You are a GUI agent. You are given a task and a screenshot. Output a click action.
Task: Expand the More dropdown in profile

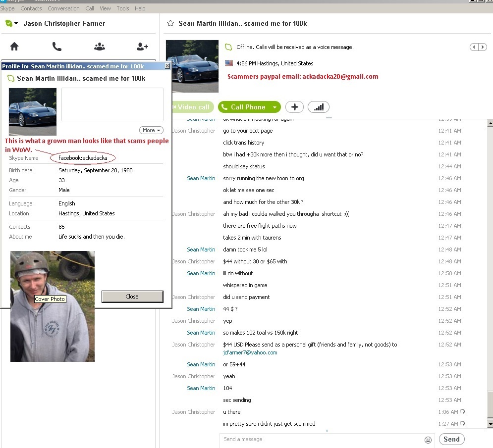[x=151, y=130]
